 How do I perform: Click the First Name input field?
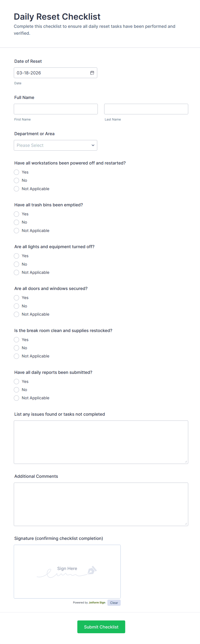click(x=56, y=109)
